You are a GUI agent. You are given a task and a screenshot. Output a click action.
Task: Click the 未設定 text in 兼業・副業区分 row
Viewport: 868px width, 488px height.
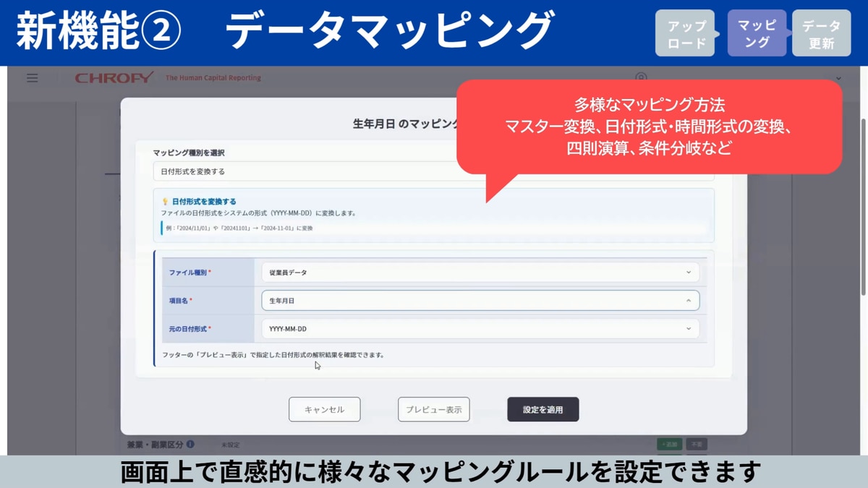pyautogui.click(x=230, y=445)
